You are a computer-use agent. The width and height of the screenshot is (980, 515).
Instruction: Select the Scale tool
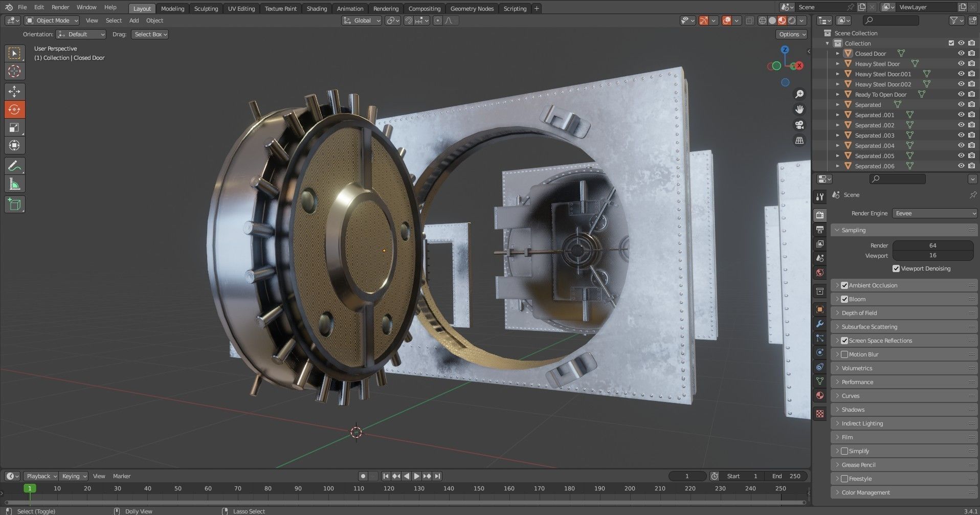[x=14, y=127]
